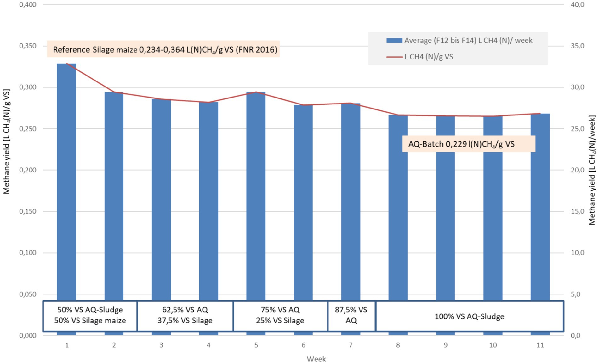This screenshot has width=599, height=364.
Task: Click right axis label 0,0
Action: (575, 336)
